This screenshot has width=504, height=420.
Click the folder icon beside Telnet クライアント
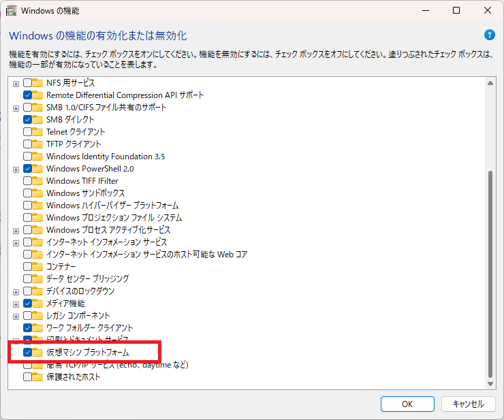tap(37, 132)
